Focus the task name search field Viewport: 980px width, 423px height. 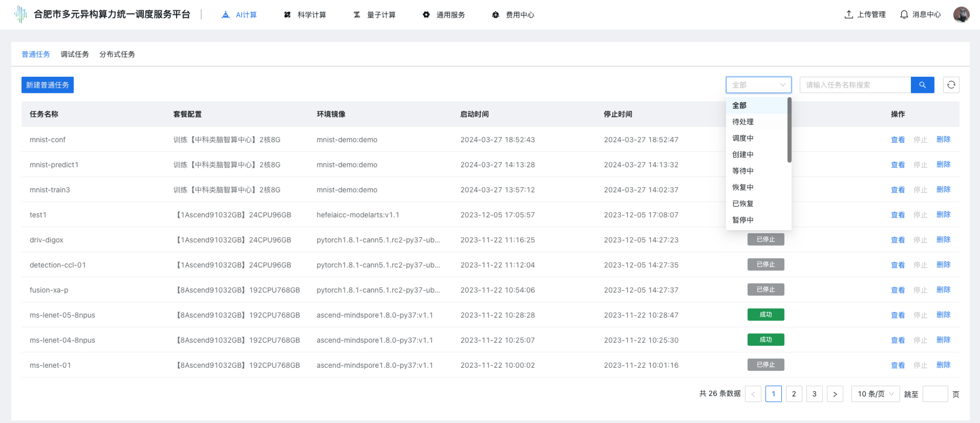click(855, 85)
